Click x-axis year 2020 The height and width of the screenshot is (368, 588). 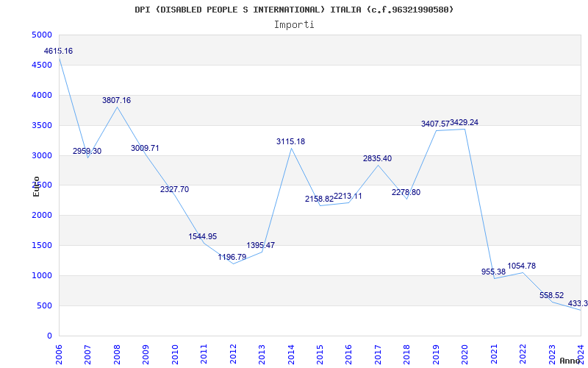tap(465, 353)
